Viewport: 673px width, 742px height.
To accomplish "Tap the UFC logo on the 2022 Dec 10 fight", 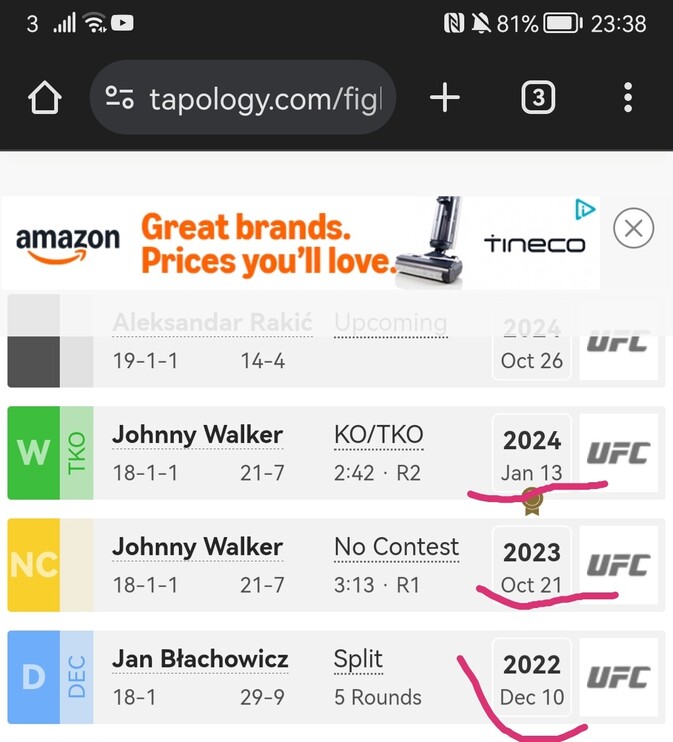I will (618, 677).
